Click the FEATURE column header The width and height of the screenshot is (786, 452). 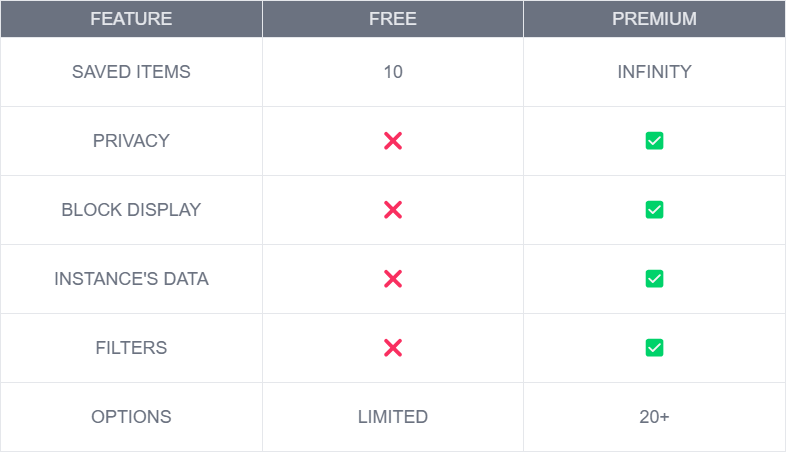click(131, 19)
